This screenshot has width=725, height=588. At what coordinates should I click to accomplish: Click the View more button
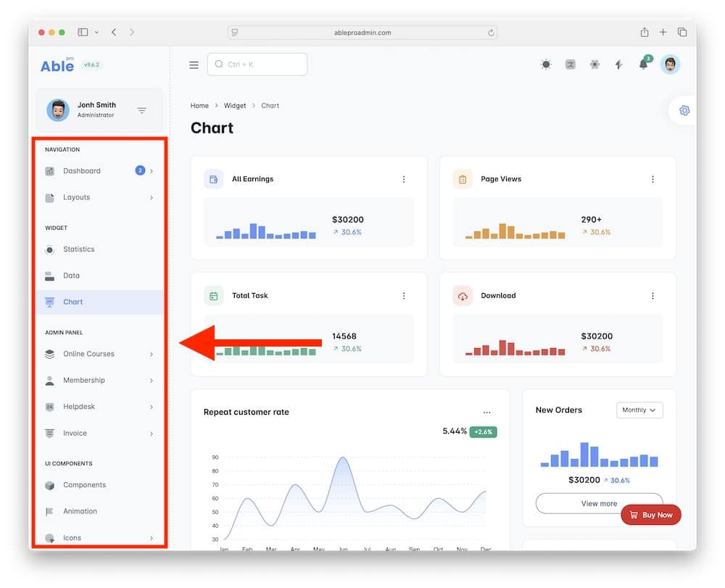point(598,503)
